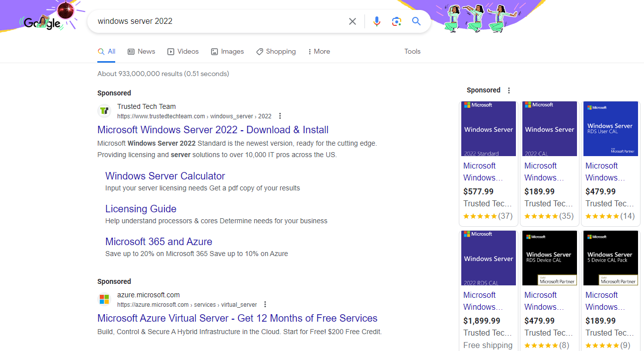The height and width of the screenshot is (351, 644).
Task: Open Windows Server 2022 CAL product image
Action: tap(550, 129)
